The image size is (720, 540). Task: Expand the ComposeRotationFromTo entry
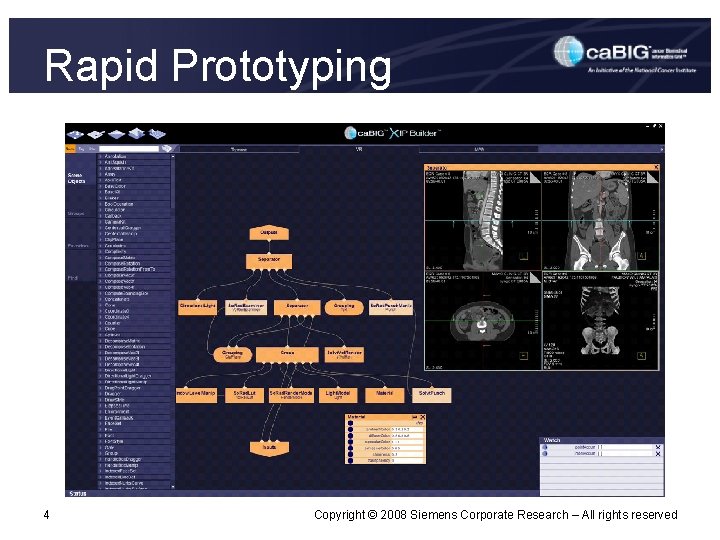(x=101, y=270)
